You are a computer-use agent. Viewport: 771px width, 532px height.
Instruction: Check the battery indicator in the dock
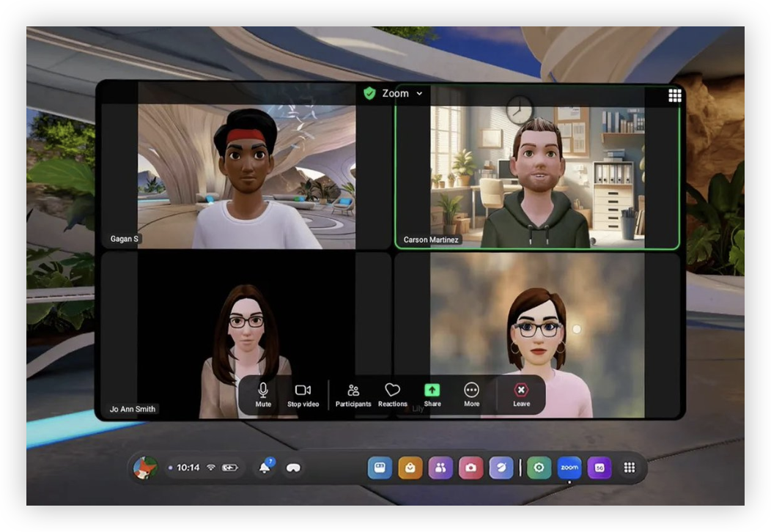point(229,468)
